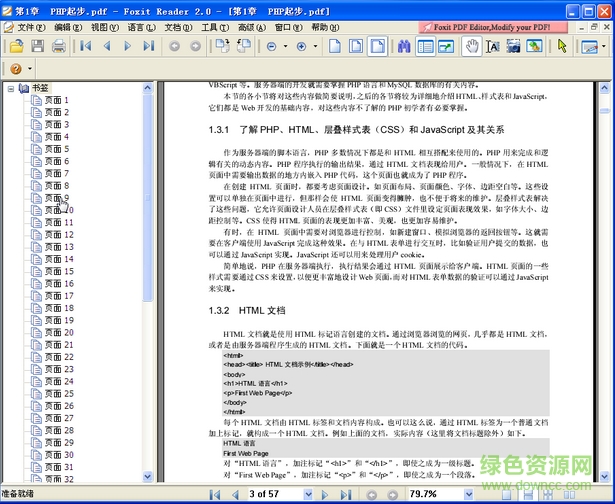Select bookmark 页面 1

point(56,100)
